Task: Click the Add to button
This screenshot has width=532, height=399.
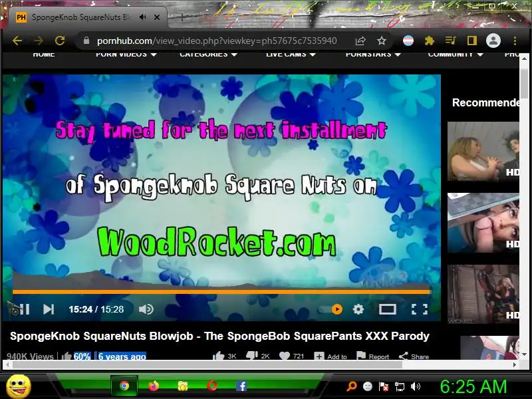Action: click(331, 356)
